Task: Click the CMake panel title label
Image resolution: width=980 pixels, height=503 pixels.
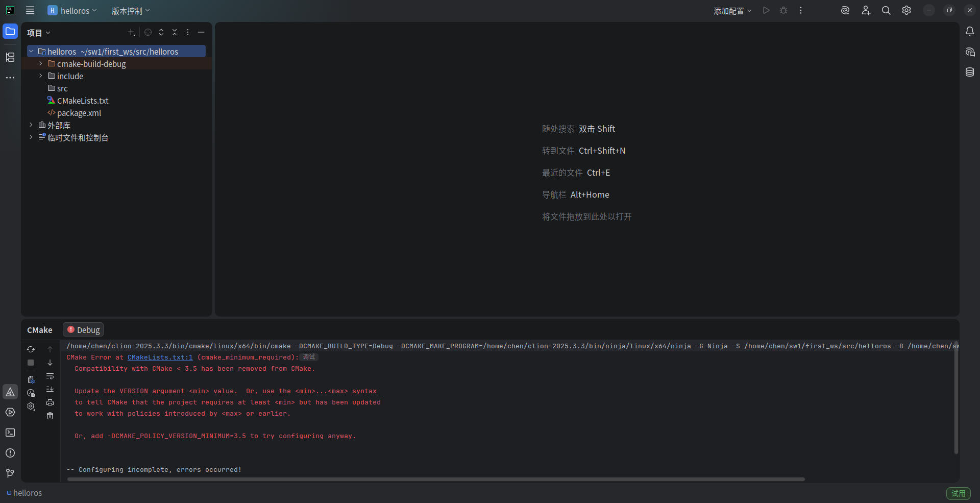Action: (40, 330)
